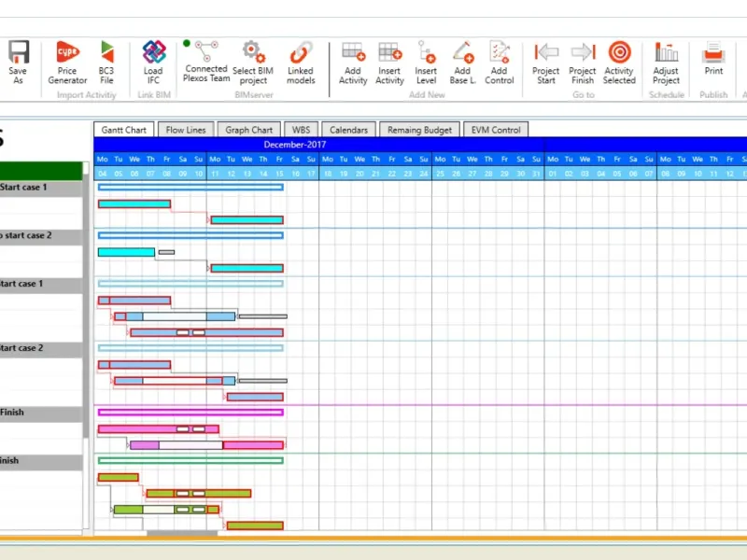747x560 pixels.
Task: Click Add Activity icon
Action: [353, 63]
